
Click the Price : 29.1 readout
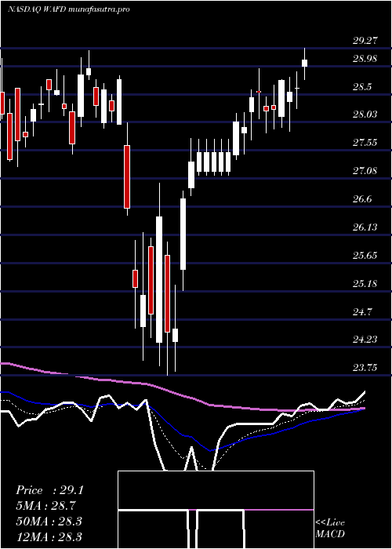coord(49,490)
